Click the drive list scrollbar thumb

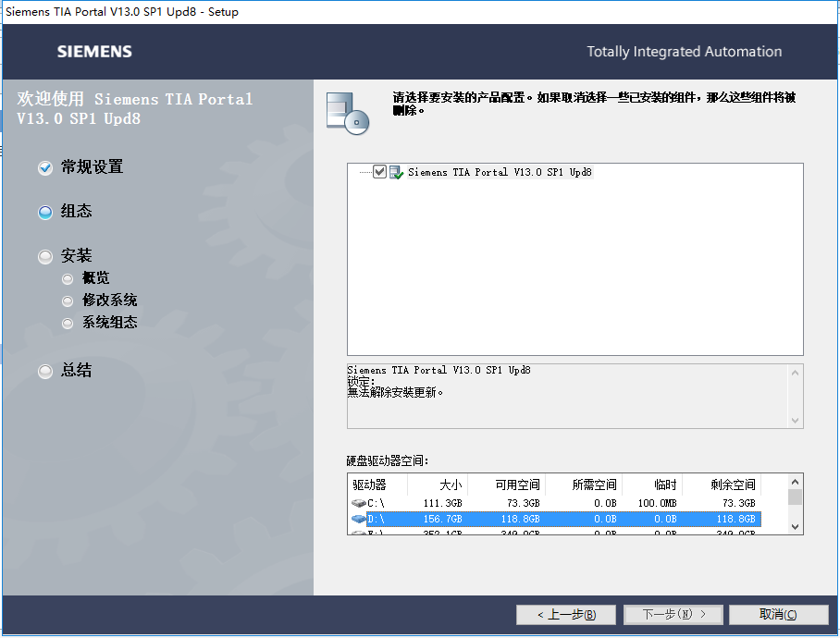tap(795, 497)
